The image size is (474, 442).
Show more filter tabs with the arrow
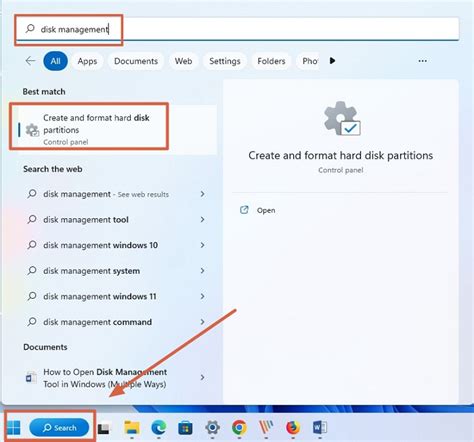pyautogui.click(x=332, y=61)
